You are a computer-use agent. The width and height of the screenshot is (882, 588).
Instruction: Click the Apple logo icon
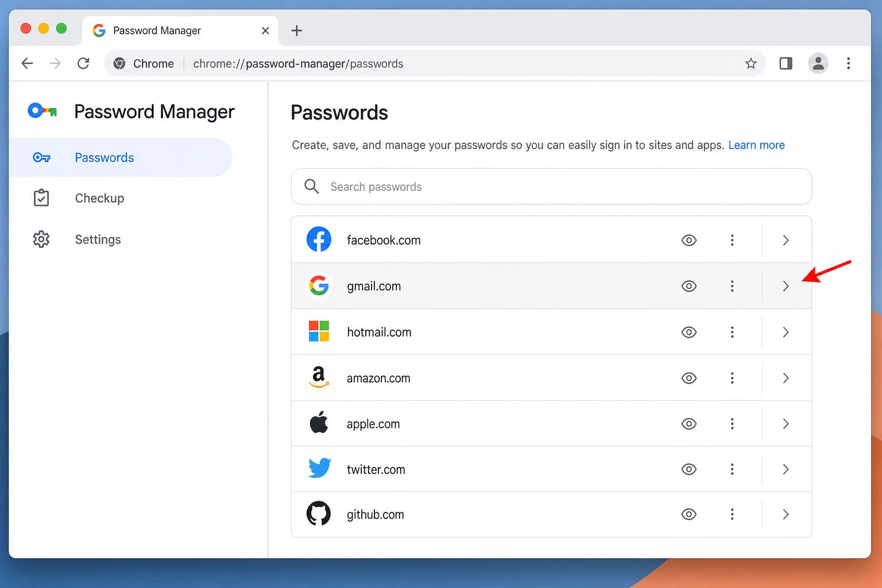coord(319,422)
